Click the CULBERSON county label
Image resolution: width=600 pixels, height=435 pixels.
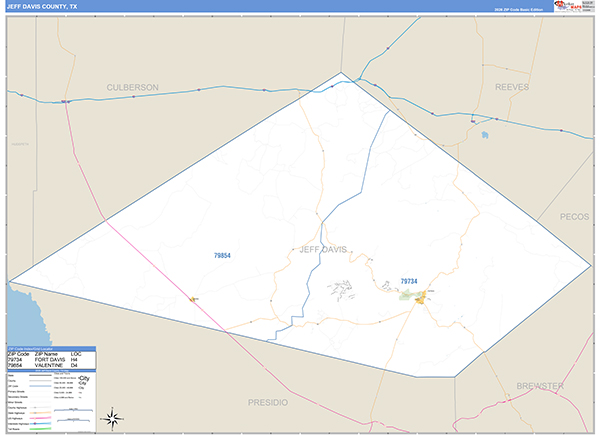coord(132,88)
